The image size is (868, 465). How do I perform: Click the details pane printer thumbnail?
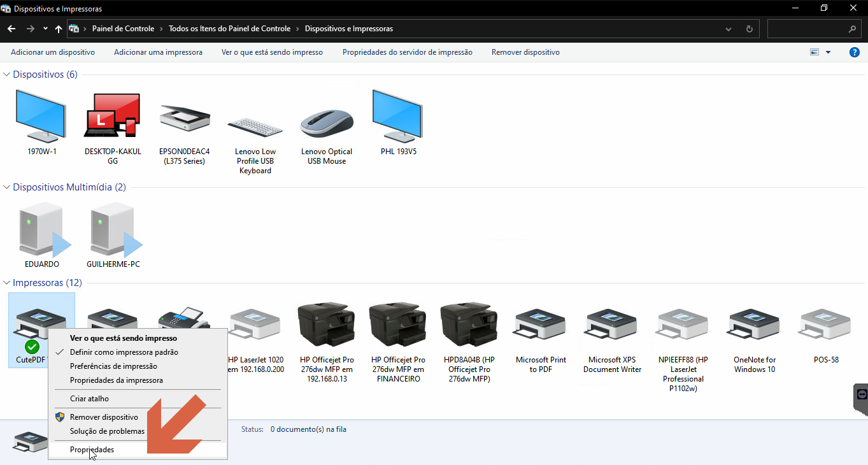pos(30,441)
